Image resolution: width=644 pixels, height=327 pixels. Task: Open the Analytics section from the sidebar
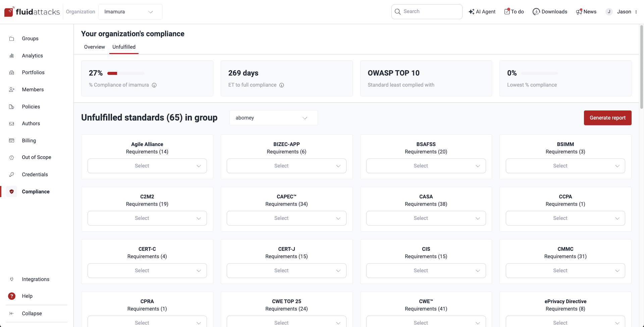pyautogui.click(x=12, y=56)
